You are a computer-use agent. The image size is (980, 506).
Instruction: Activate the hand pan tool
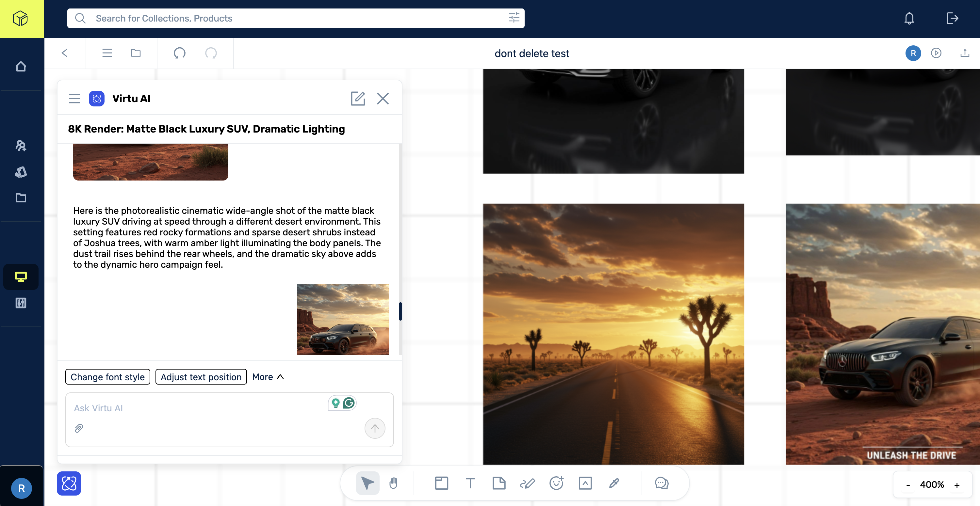coord(394,483)
